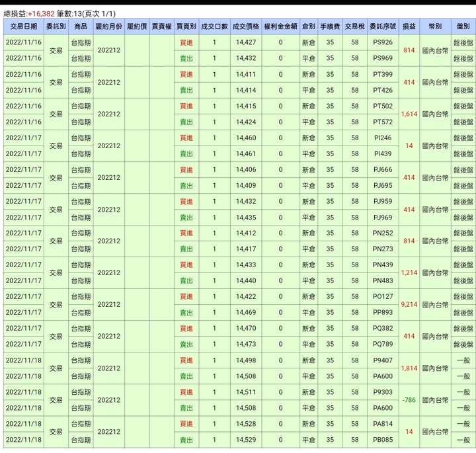Select order number PS969
This screenshot has height=453, width=476.
pos(383,58)
